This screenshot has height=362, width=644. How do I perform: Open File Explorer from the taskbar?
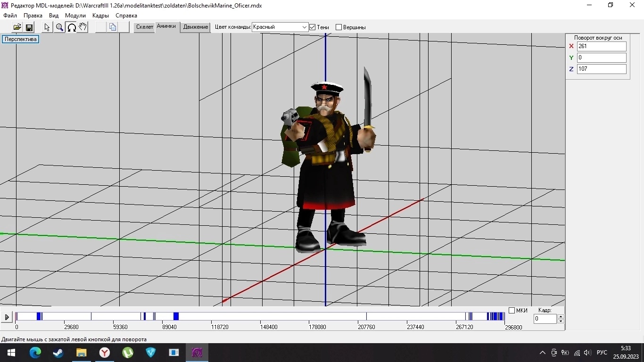(81, 353)
